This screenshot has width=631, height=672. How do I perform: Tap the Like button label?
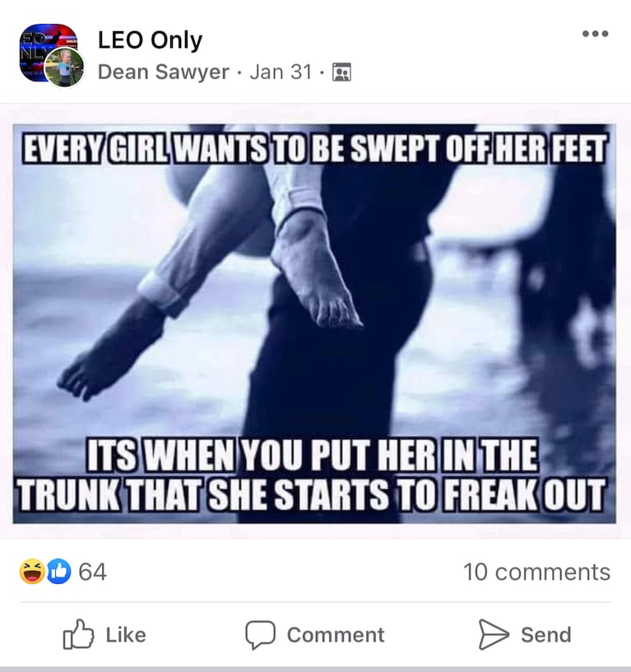tap(126, 635)
